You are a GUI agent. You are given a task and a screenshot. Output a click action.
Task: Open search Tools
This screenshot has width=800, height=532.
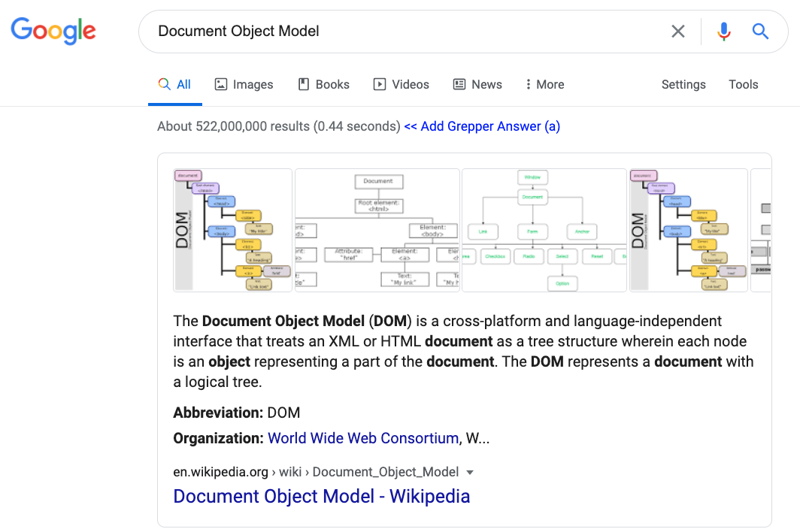coord(744,84)
